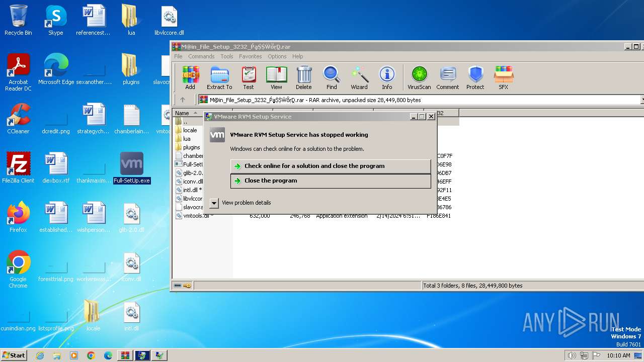Select the lua folder on desktop

click(x=131, y=20)
